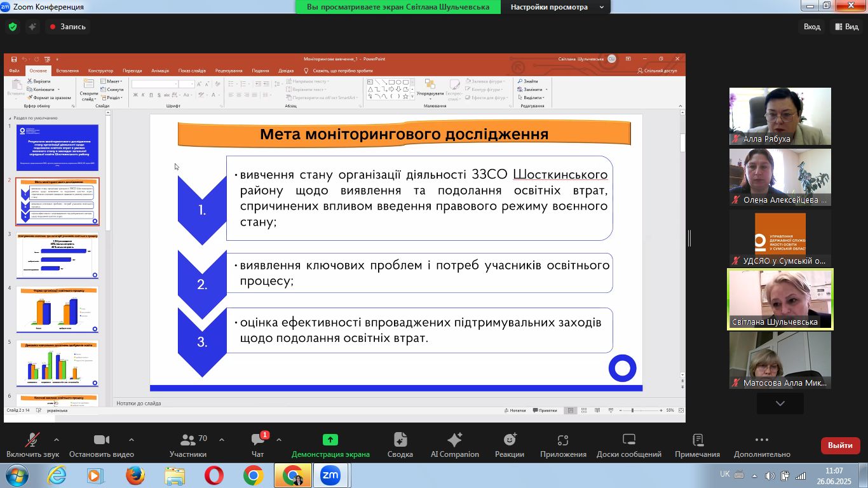Expand more participant videos with down chevron
868x488 pixels.
click(x=780, y=403)
